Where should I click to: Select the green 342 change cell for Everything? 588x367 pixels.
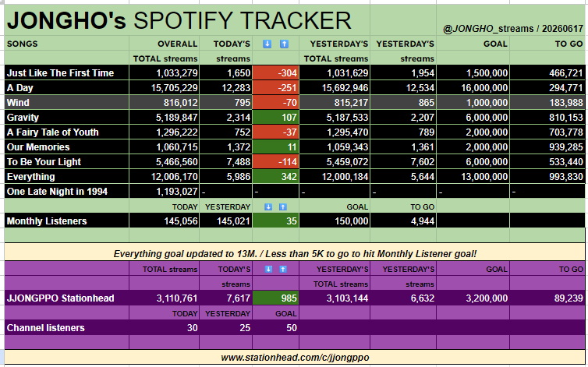pyautogui.click(x=275, y=177)
